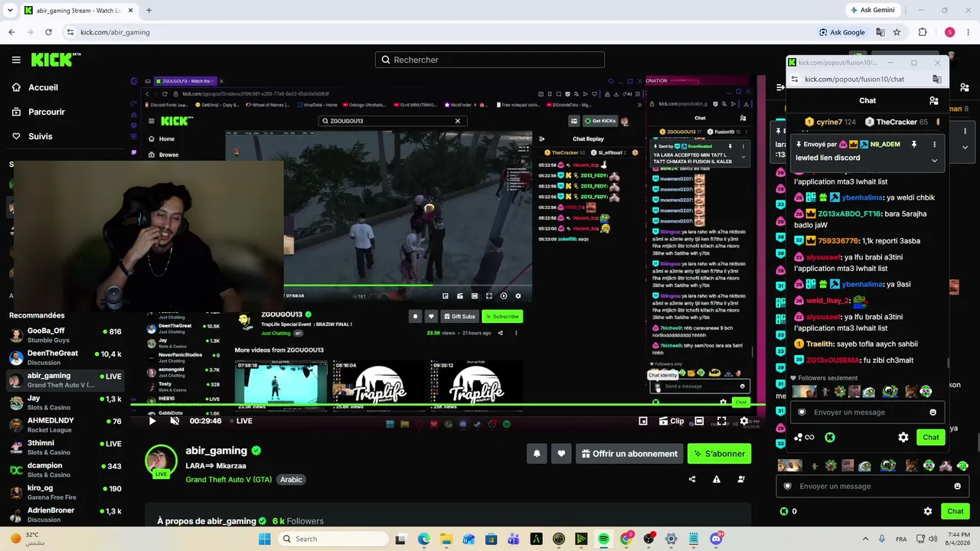Bookmark this page with star icon
Image resolution: width=980 pixels, height=551 pixels.
point(897,32)
